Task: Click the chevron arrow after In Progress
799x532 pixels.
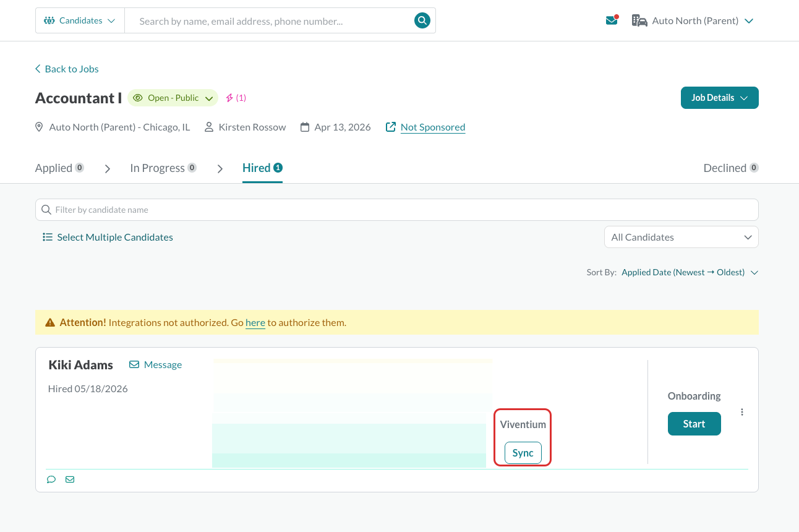Action: coord(220,168)
